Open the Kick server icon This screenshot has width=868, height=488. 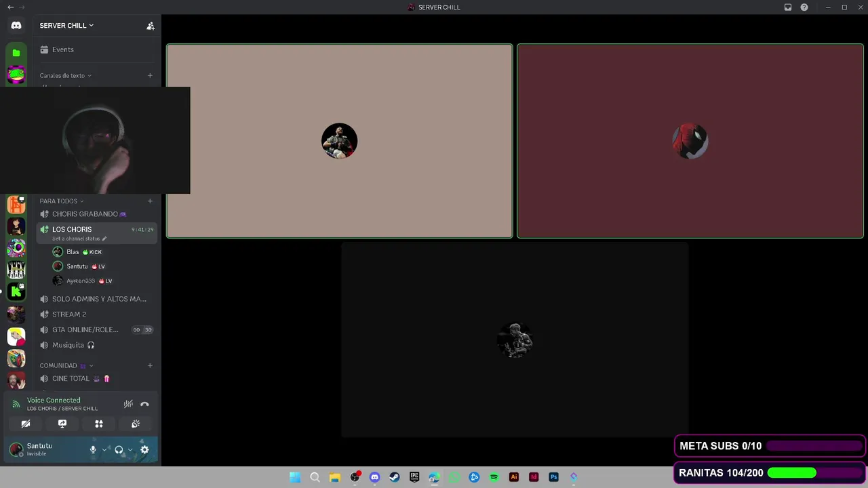point(16,292)
